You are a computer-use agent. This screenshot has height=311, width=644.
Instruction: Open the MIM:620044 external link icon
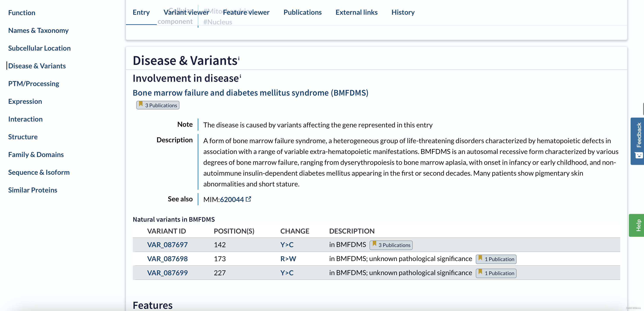[248, 199]
